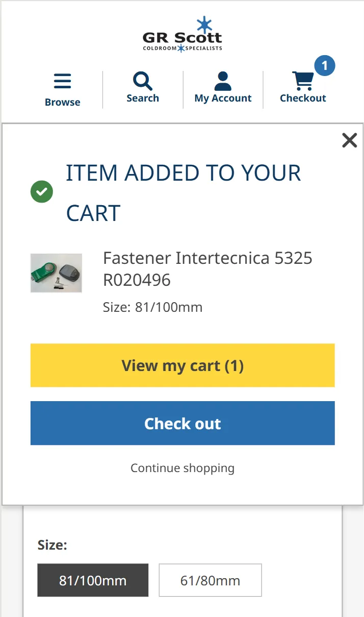Click the Search text label

142,98
